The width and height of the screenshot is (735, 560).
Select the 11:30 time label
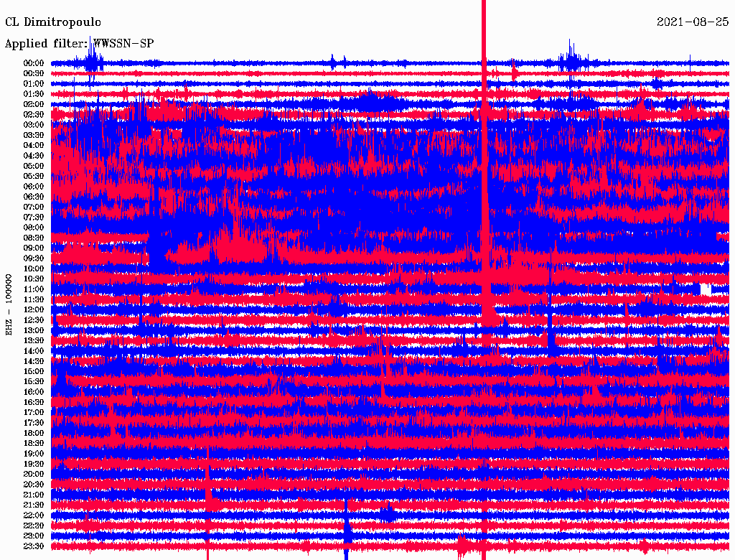[34, 299]
